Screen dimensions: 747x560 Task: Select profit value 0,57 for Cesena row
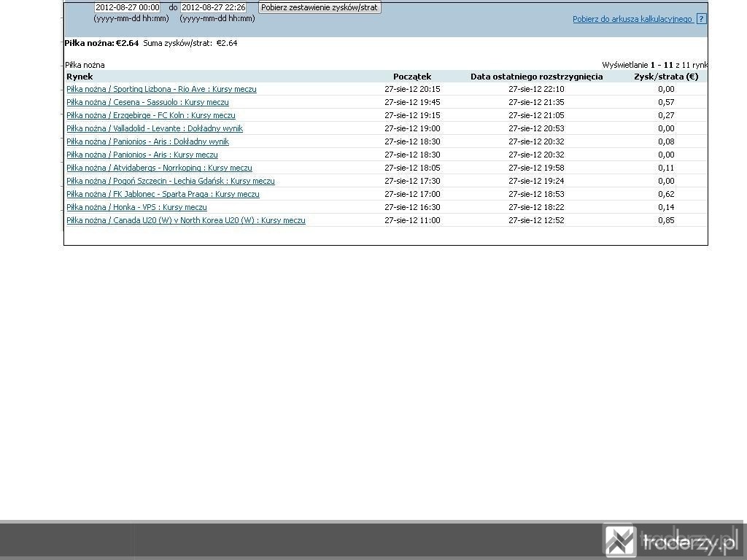666,102
